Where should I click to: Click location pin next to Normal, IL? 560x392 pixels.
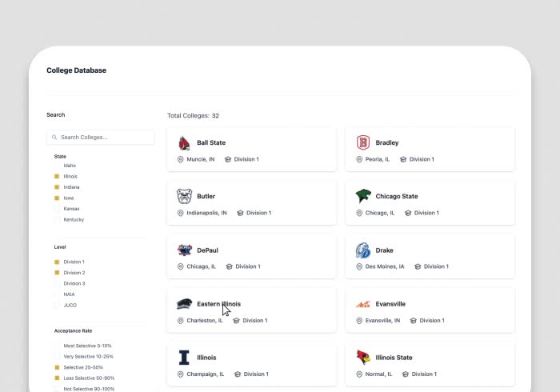click(359, 374)
